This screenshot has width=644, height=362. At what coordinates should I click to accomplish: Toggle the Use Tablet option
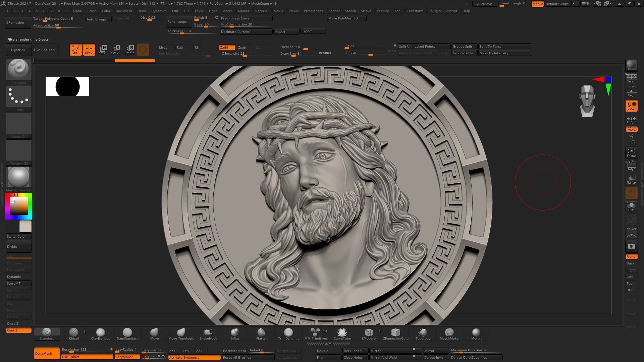(87, 357)
